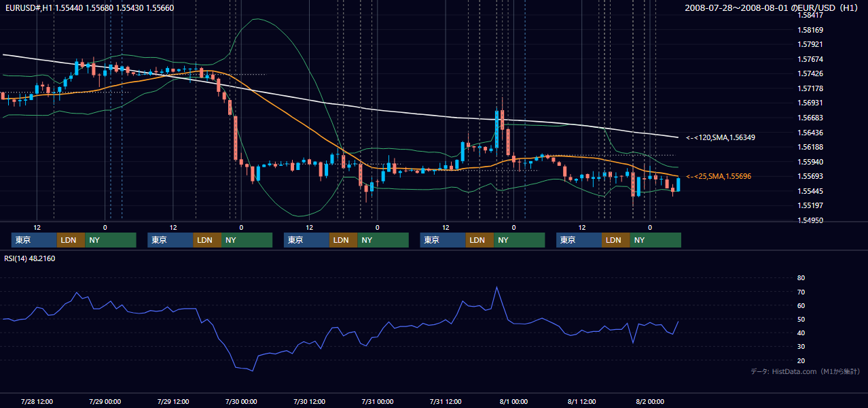Click RSI scale value 40
The height and width of the screenshot is (408, 868).
click(801, 333)
